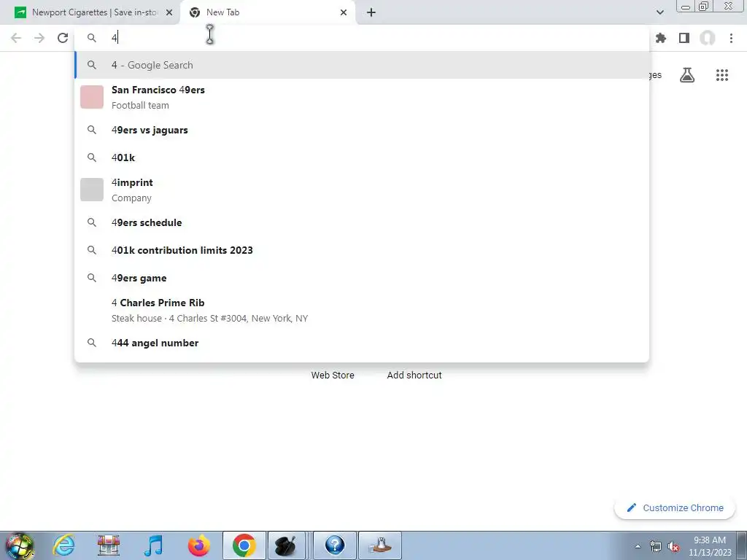Open the Extensions puzzle icon

point(661,38)
